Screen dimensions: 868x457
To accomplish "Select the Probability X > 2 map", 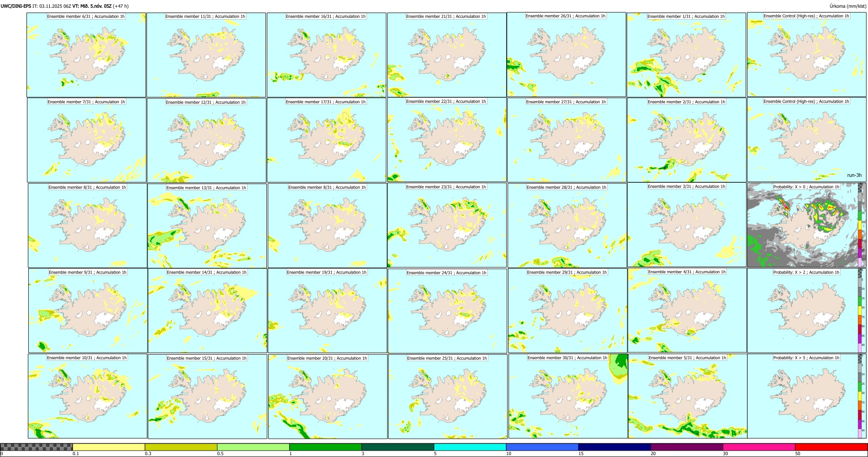I will [x=806, y=311].
